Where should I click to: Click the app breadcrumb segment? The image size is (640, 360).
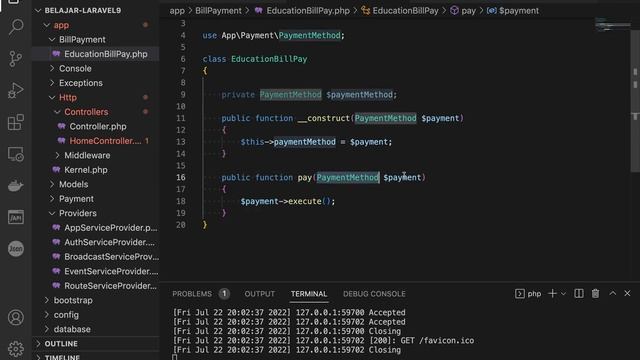[x=177, y=11]
